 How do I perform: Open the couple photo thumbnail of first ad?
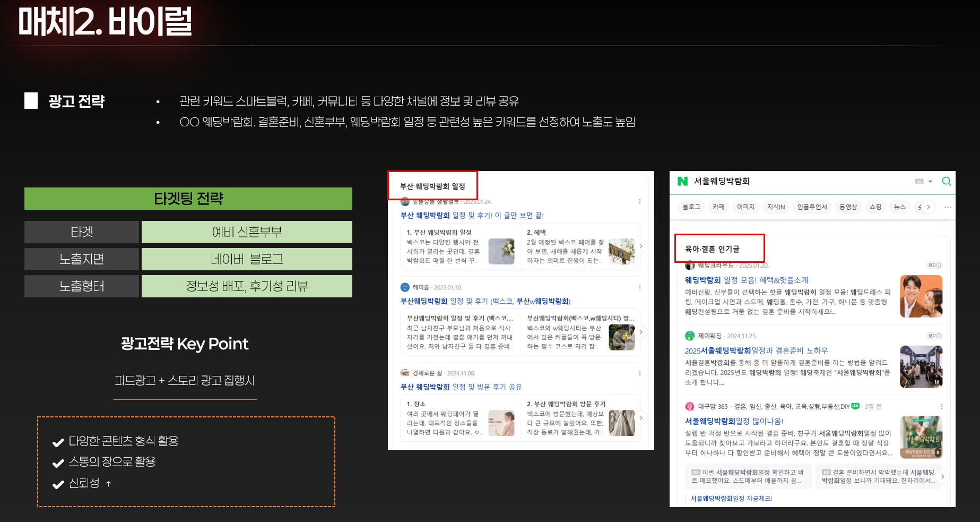tap(921, 296)
